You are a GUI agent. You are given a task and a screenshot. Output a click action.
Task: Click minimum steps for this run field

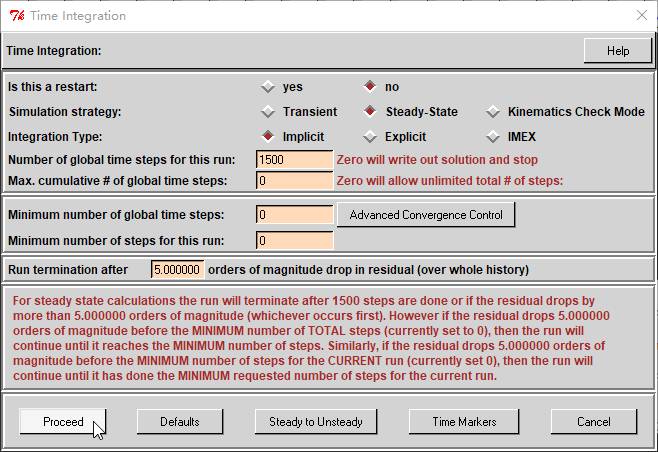[x=294, y=241]
